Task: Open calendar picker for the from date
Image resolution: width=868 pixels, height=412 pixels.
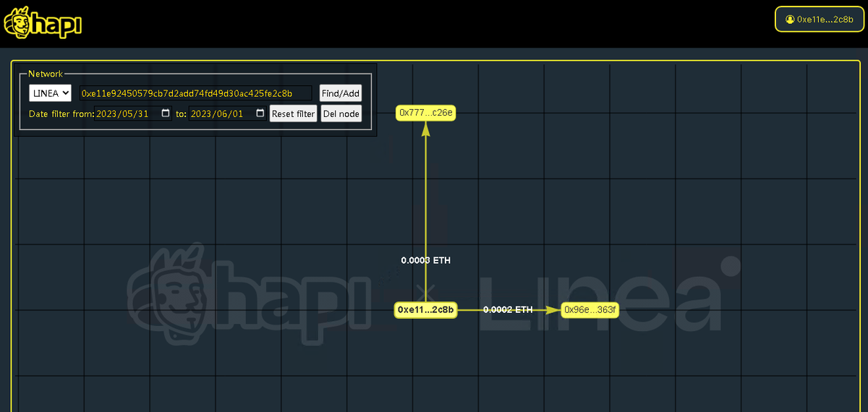Action: (x=166, y=113)
